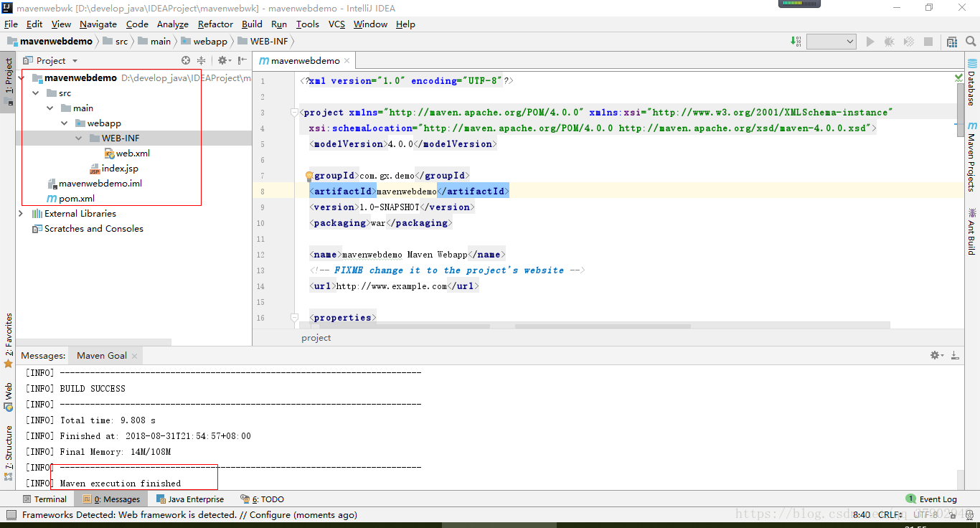Select mavenwebdemo.iml file
Screen dimensions: 980x528
[x=94, y=184]
